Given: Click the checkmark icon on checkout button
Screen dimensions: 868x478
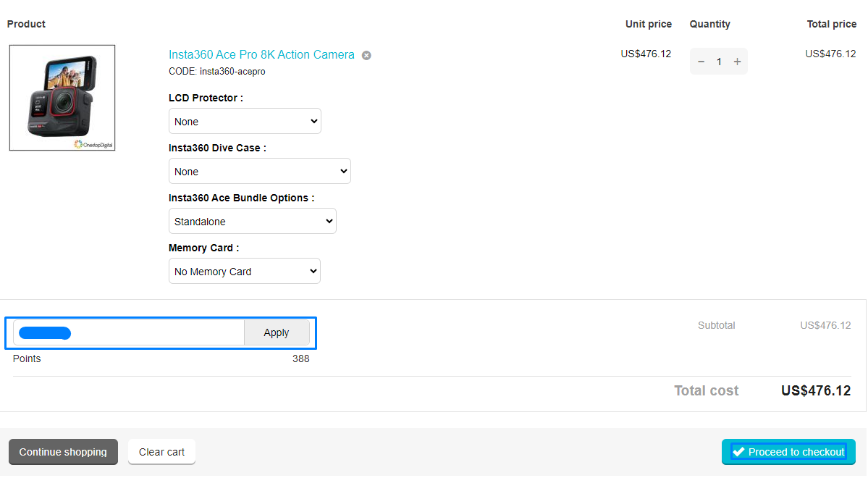Looking at the screenshot, I should (x=738, y=452).
